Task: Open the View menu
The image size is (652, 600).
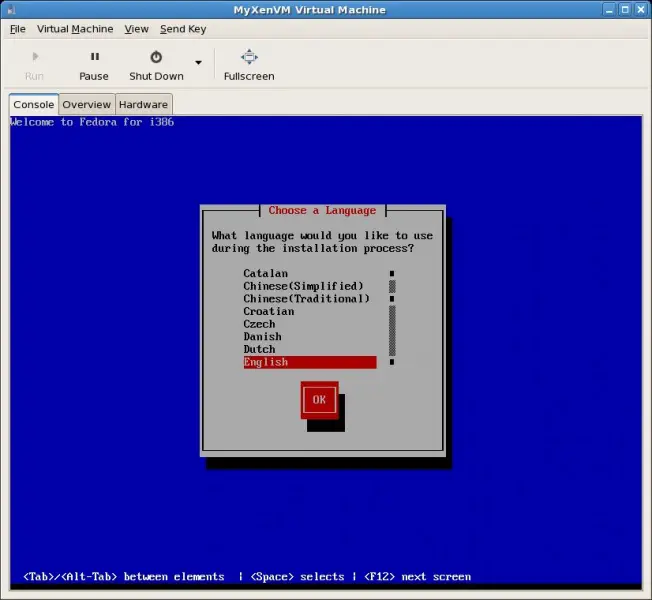Action: point(136,29)
